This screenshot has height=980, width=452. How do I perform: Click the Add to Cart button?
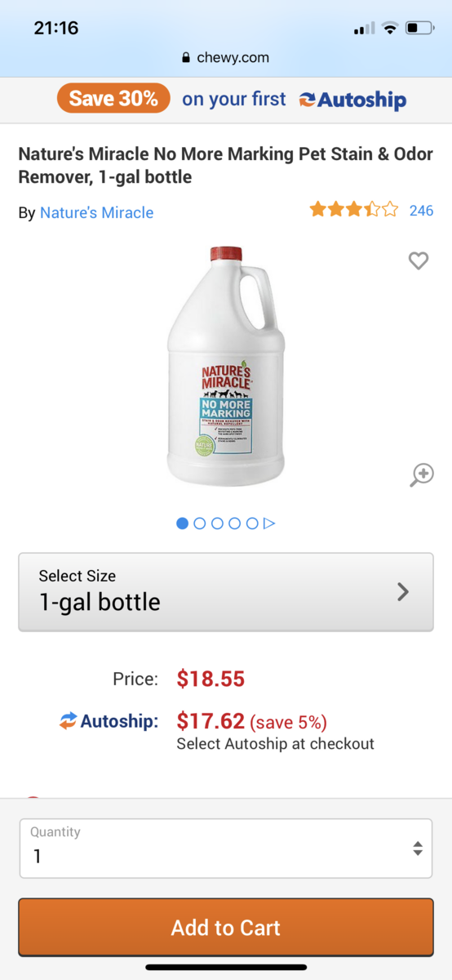226,927
